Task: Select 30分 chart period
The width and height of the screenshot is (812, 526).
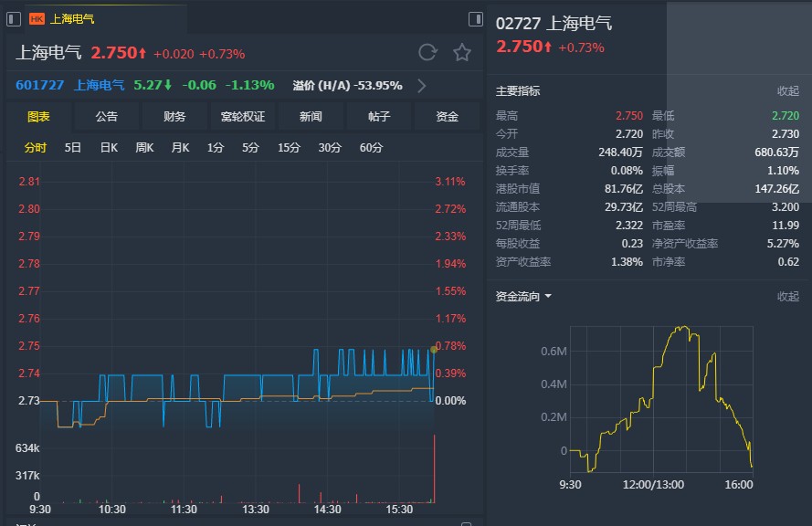Action: tap(330, 148)
